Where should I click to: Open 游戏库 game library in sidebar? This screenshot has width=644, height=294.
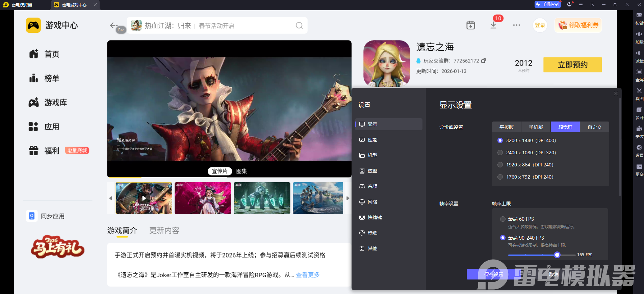pos(48,103)
